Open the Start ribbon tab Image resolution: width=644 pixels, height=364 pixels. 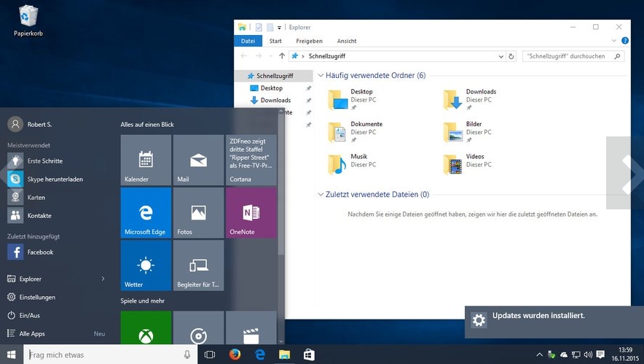click(x=275, y=41)
